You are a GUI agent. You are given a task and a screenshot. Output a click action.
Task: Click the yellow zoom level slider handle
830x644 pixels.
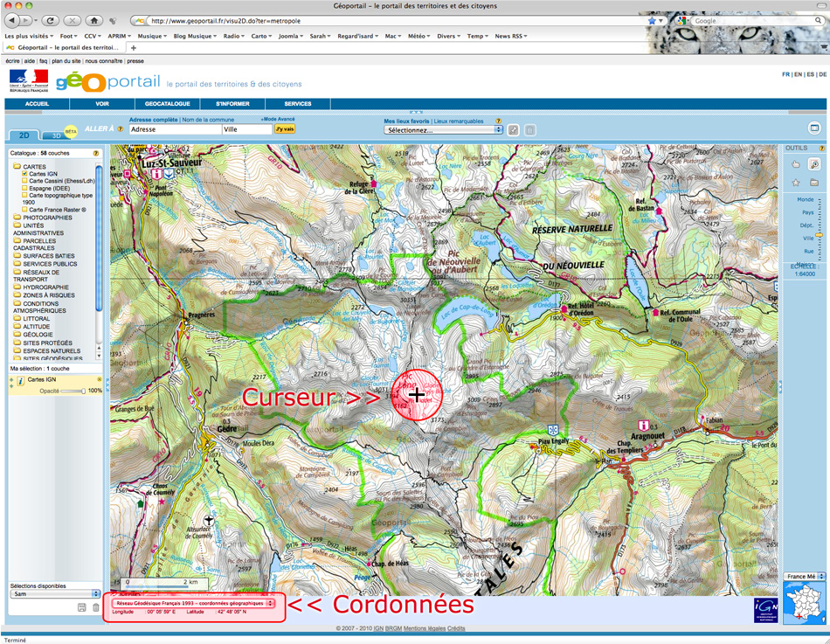[820, 234]
